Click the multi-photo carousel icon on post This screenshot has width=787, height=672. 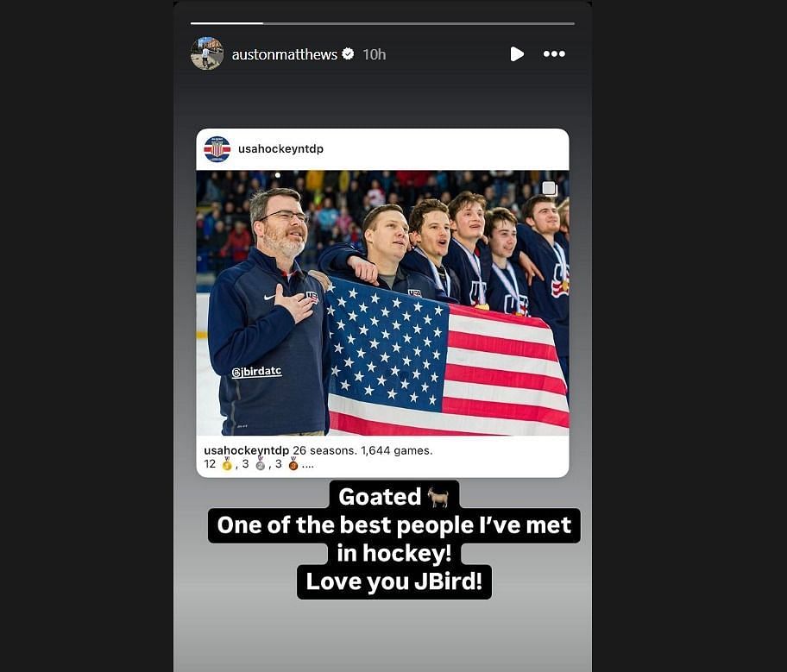(x=550, y=188)
